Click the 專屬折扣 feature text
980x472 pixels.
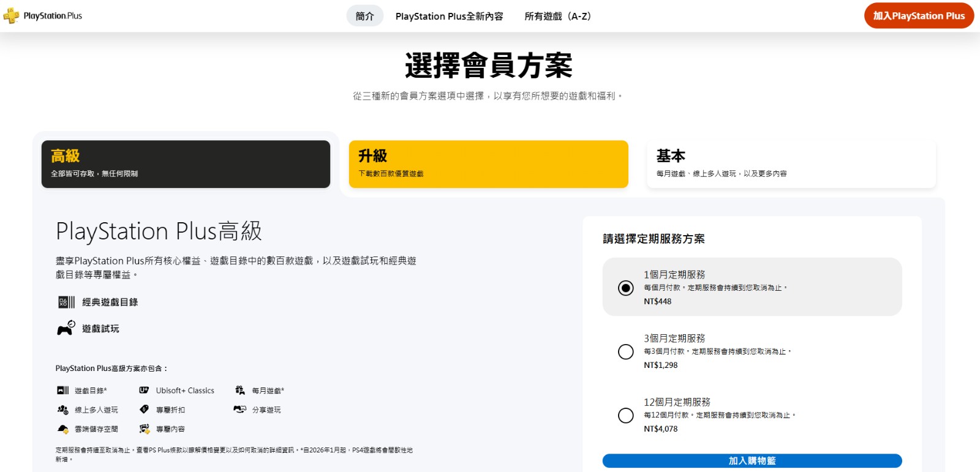coord(170,410)
